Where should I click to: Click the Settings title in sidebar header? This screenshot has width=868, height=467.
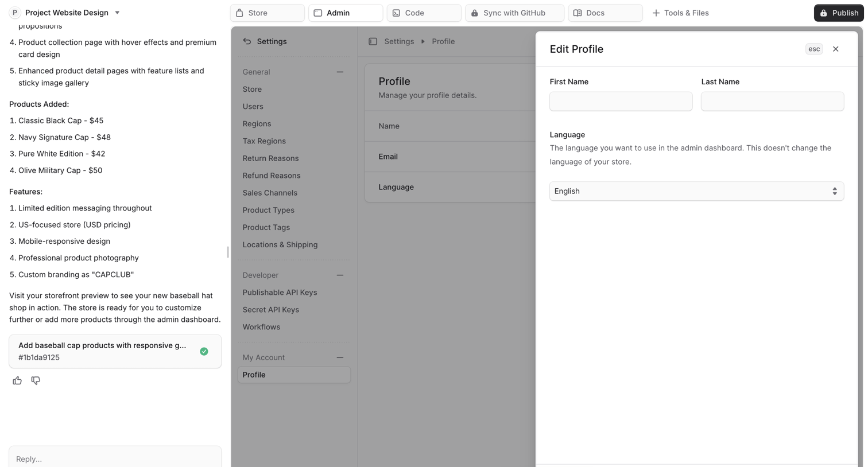272,41
